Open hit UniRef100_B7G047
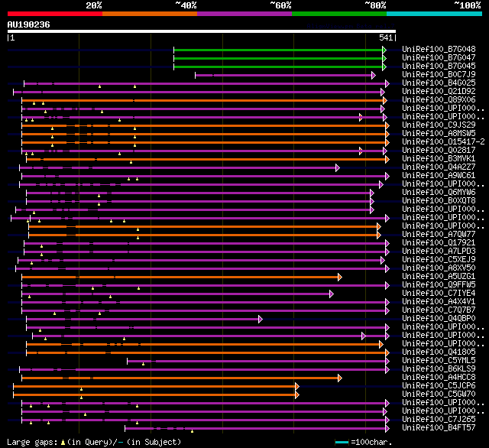This screenshot has height=448, width=489. 439,57
